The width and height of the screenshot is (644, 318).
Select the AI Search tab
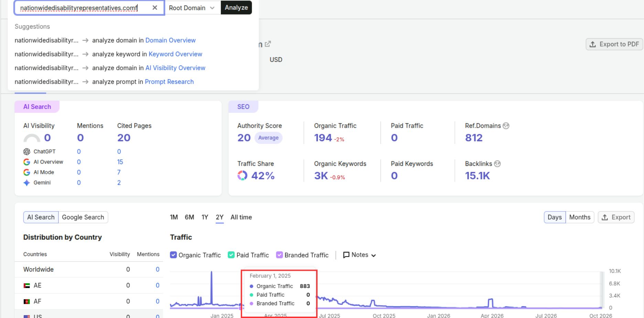(x=41, y=217)
